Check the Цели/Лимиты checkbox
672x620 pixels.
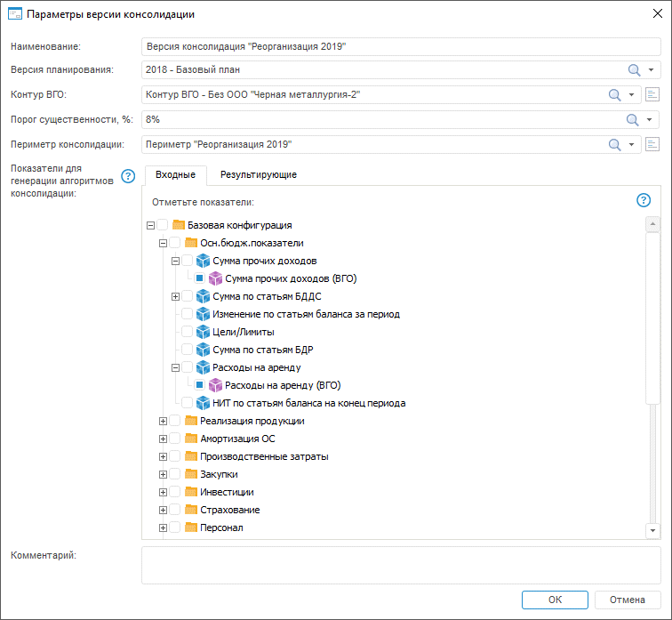(187, 332)
